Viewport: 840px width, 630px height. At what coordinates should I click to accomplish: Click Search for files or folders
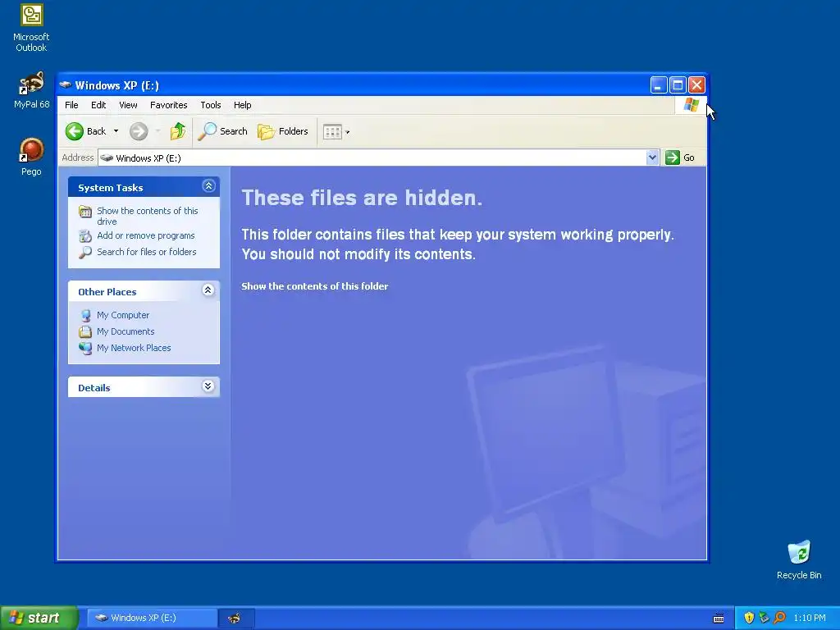tap(146, 252)
